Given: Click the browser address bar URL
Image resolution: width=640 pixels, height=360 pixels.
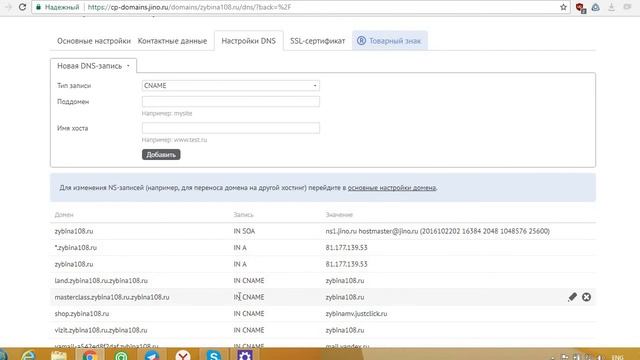Looking at the screenshot, I should pos(189,7).
